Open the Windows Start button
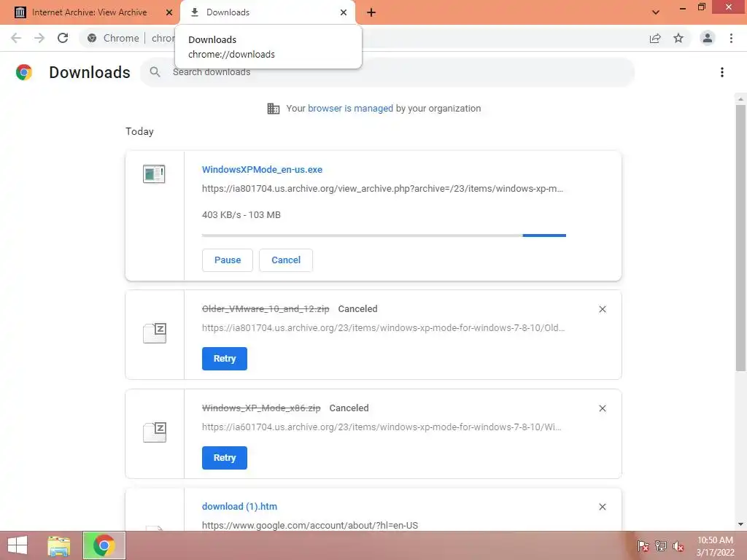Viewport: 747px width, 560px height. coord(18,545)
